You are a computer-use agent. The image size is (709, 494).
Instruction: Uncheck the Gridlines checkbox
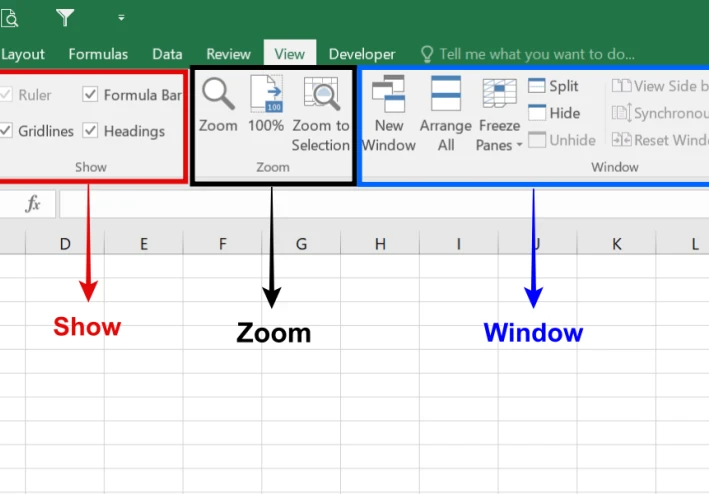[x=6, y=131]
